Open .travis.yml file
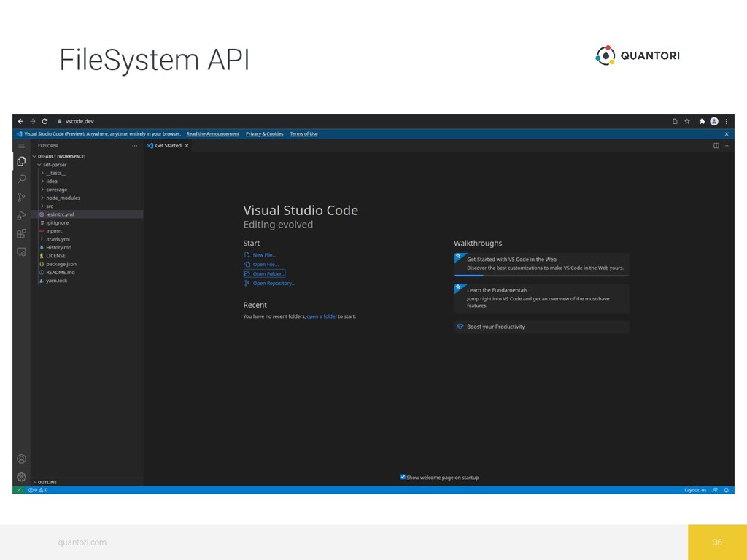Viewport: 747px width, 560px height. pyautogui.click(x=58, y=239)
